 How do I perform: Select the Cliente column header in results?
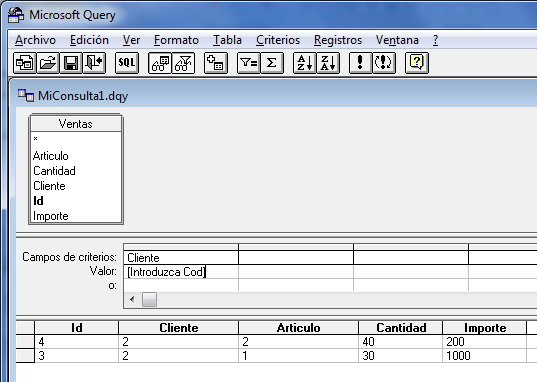pyautogui.click(x=178, y=328)
